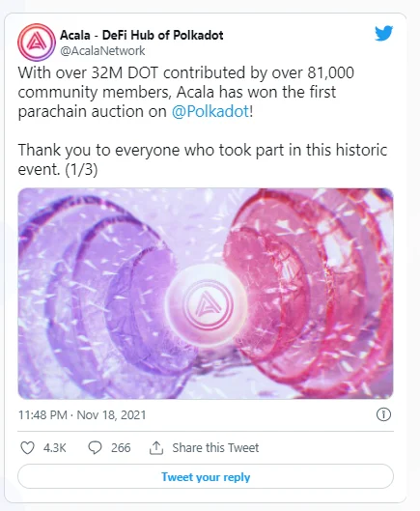
Task: Open the @Polkadot mention link
Action: [x=210, y=111]
